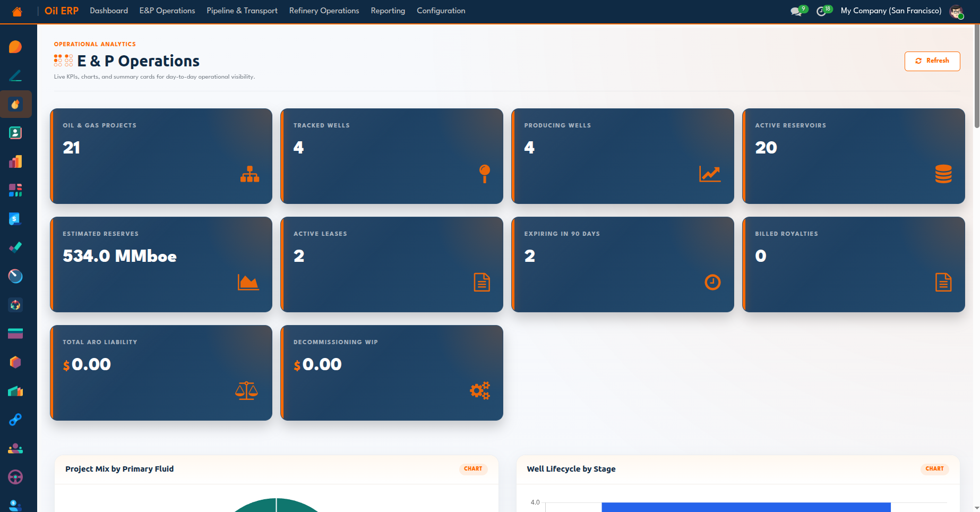The height and width of the screenshot is (512, 980).
Task: Click the Active Leases card label
Action: [x=320, y=234]
